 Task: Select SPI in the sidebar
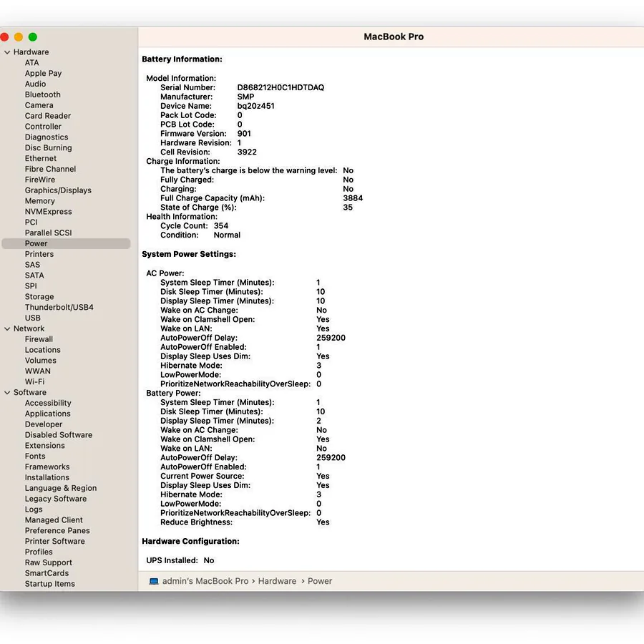(x=31, y=286)
